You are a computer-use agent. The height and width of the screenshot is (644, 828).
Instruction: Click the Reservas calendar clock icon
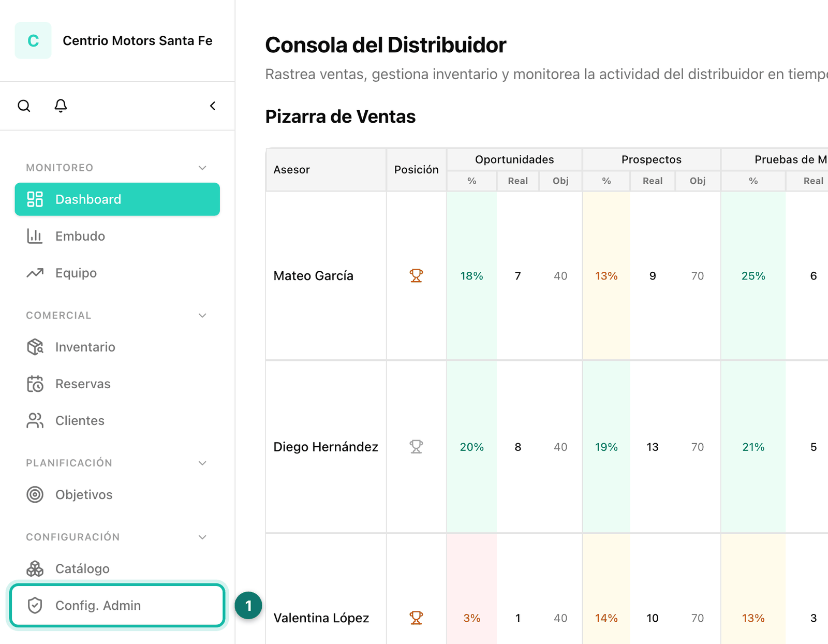tap(35, 384)
